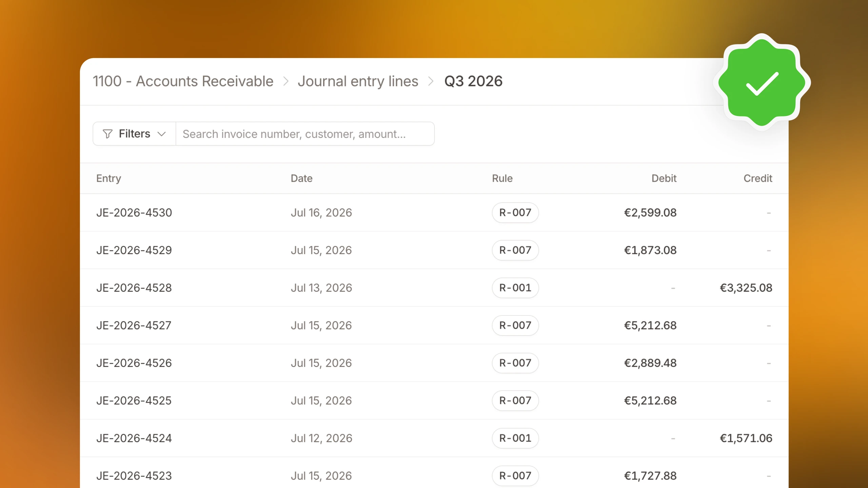This screenshot has width=868, height=488.
Task: Select date Jul 15, 2026 for JE-2026-4529
Action: pos(321,250)
